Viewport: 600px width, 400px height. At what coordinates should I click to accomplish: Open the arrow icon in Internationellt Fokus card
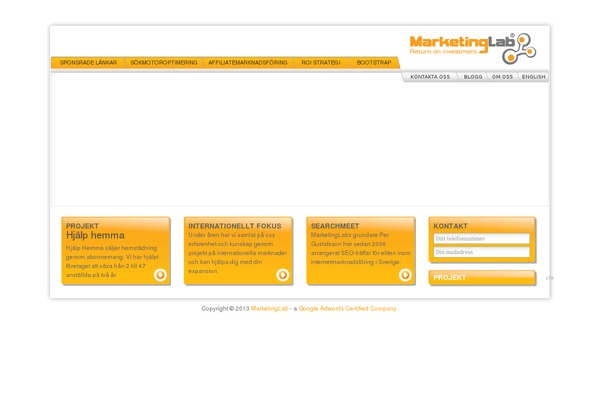(x=283, y=275)
